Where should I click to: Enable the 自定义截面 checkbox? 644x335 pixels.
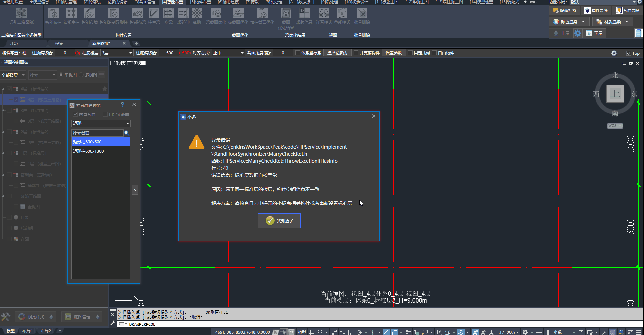(105, 115)
